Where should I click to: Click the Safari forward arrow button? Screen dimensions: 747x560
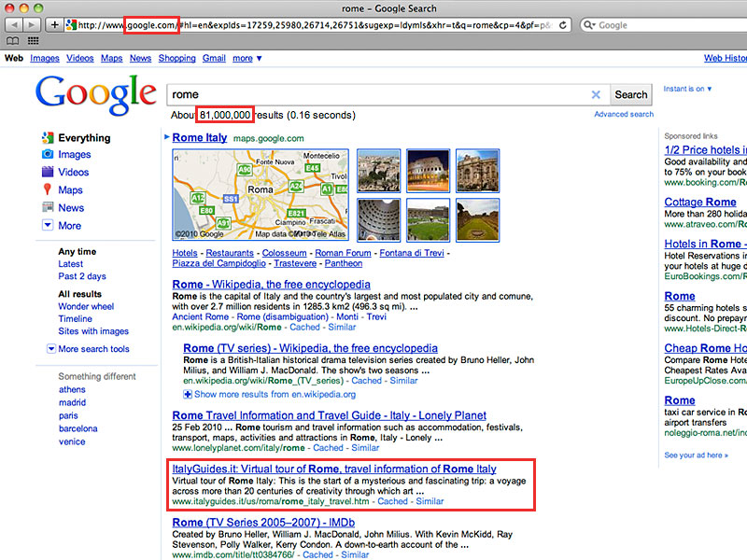31,24
